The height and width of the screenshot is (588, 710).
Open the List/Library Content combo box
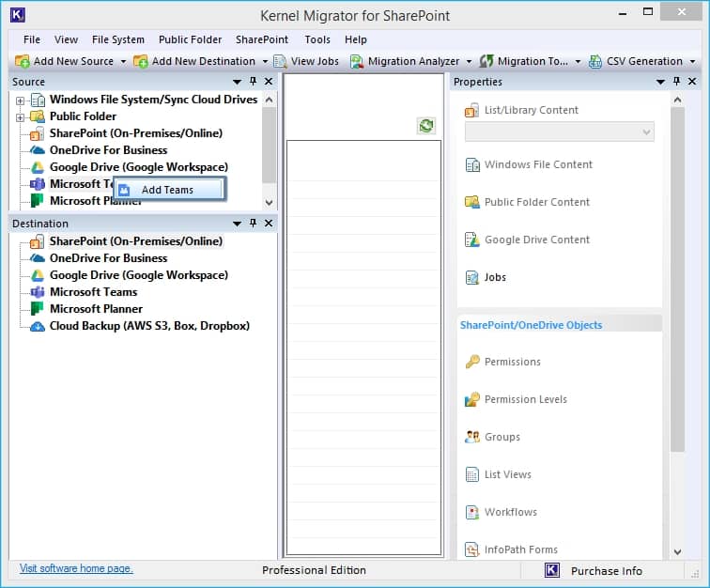[x=559, y=132]
